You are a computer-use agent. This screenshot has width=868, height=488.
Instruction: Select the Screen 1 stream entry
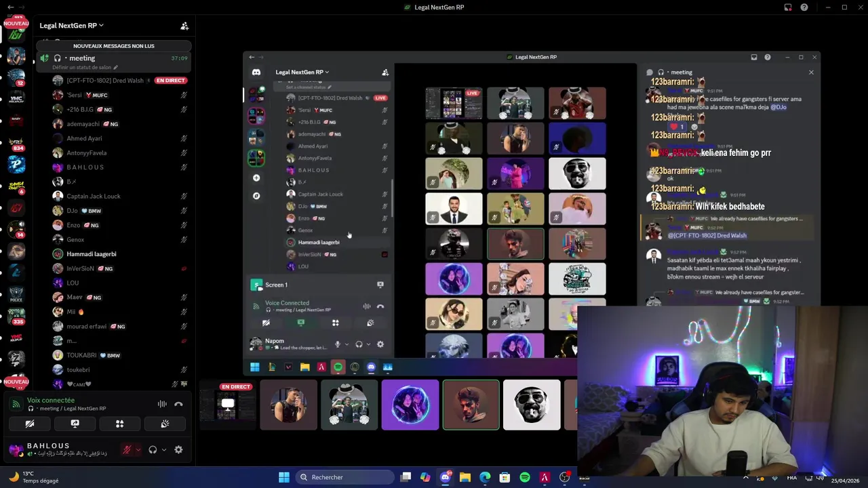pos(317,285)
